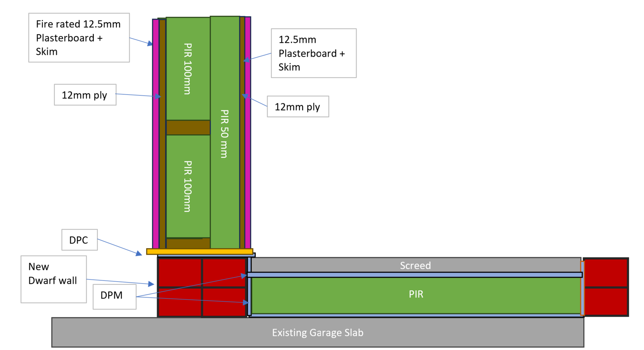Click the Existing Garage Slab block

pos(317,333)
